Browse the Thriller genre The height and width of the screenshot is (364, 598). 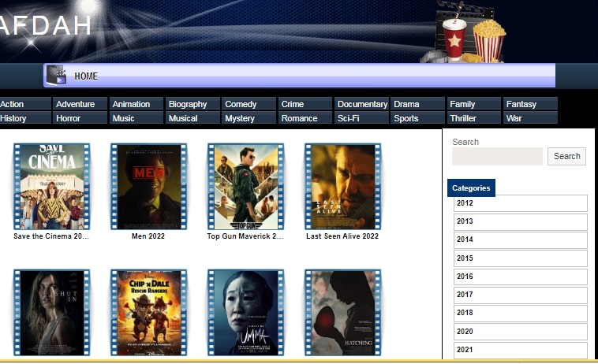pyautogui.click(x=473, y=118)
